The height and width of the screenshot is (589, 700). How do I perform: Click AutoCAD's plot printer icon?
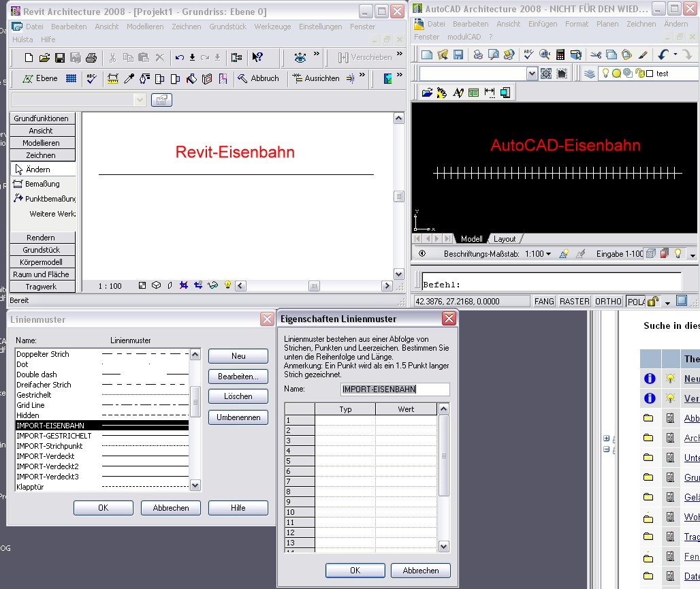[478, 54]
